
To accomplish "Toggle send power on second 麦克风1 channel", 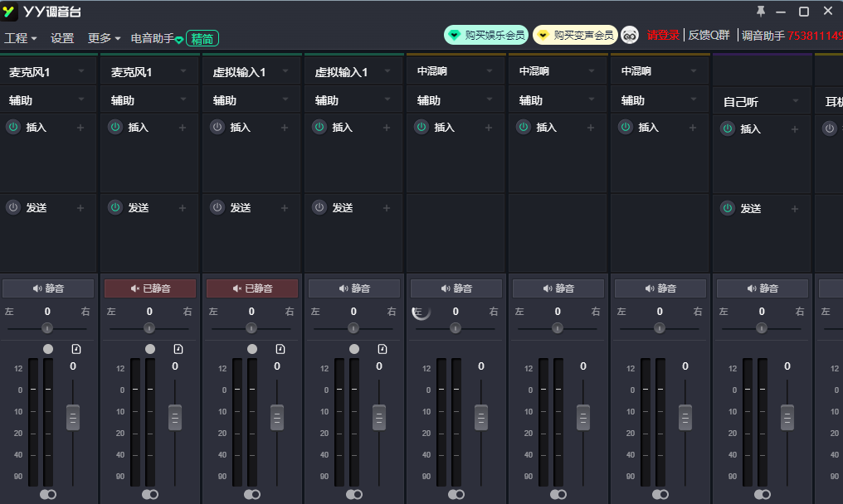I will [115, 208].
